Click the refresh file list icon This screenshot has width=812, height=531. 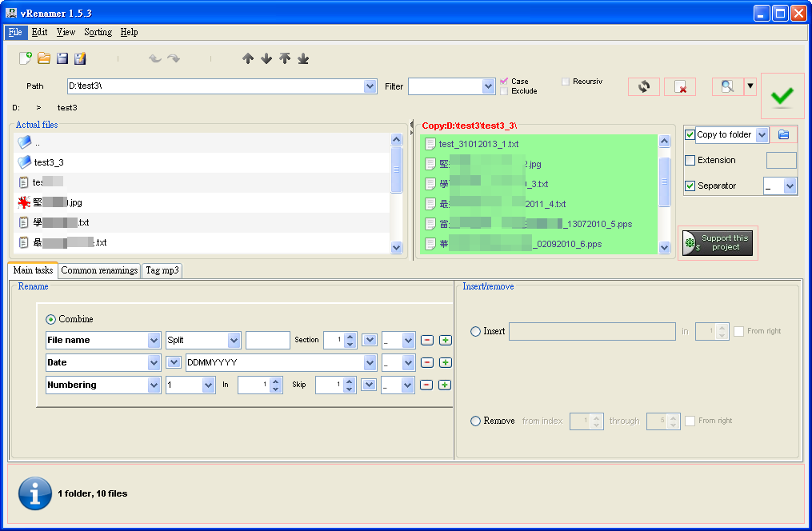click(644, 86)
